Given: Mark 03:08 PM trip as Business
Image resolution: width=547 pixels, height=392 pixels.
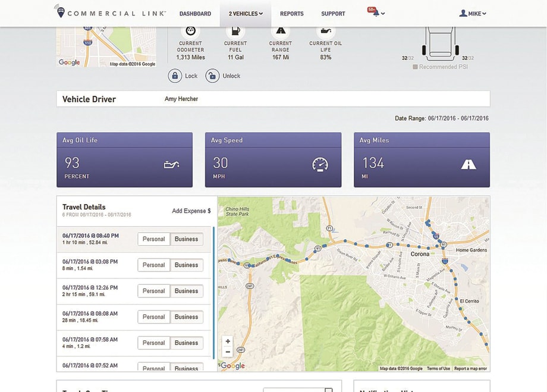Looking at the screenshot, I should (x=186, y=265).
